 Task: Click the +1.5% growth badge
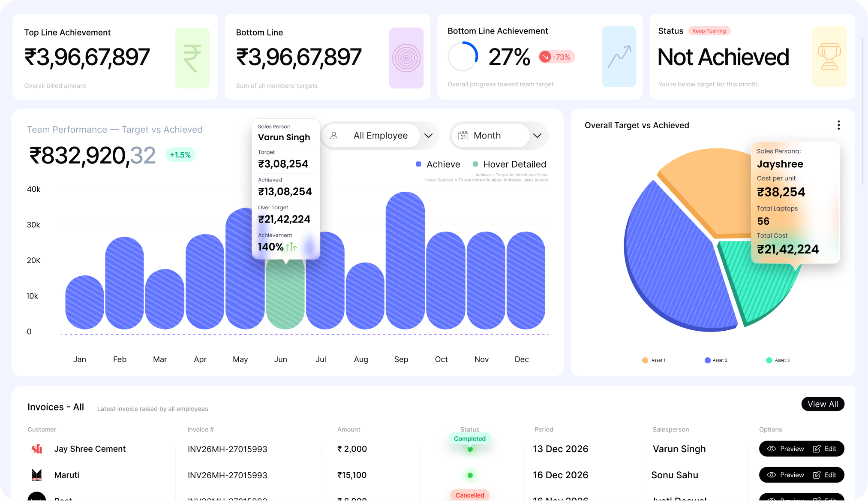[x=180, y=155]
